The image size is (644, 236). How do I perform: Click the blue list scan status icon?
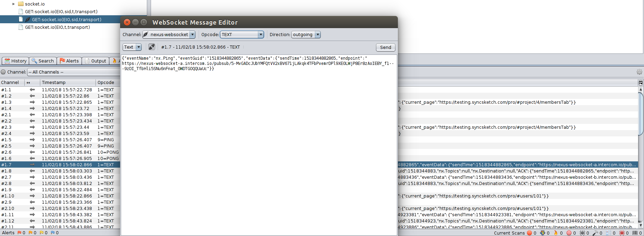coord(609,233)
